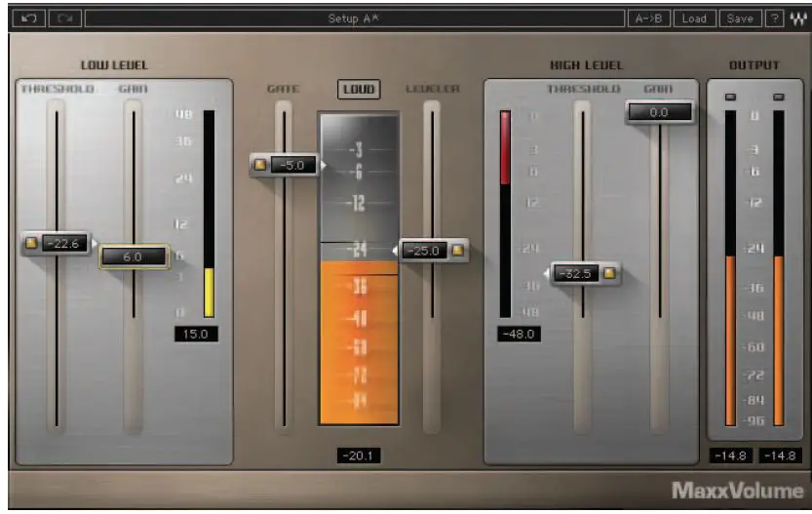Toggle yellow button on High Level threshold -32.5
This screenshot has width=812, height=514.
tap(609, 273)
